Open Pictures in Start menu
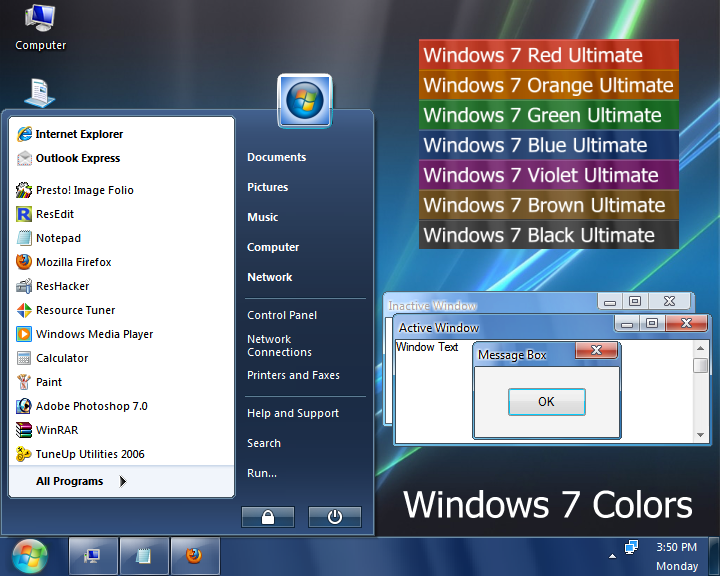720x576 pixels. [x=268, y=187]
